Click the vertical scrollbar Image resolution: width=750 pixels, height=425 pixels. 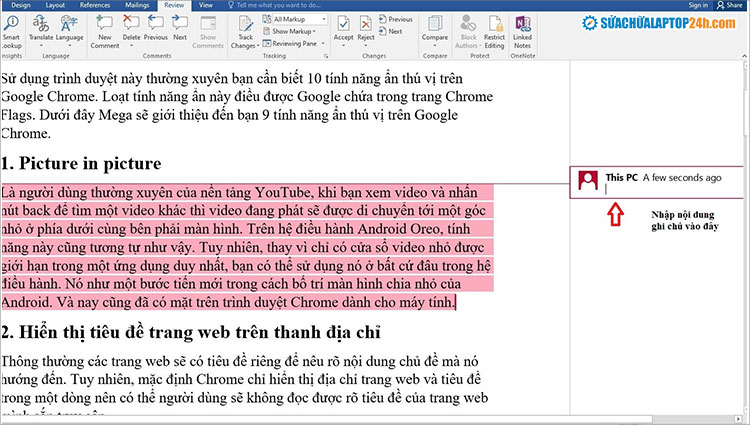(x=747, y=237)
